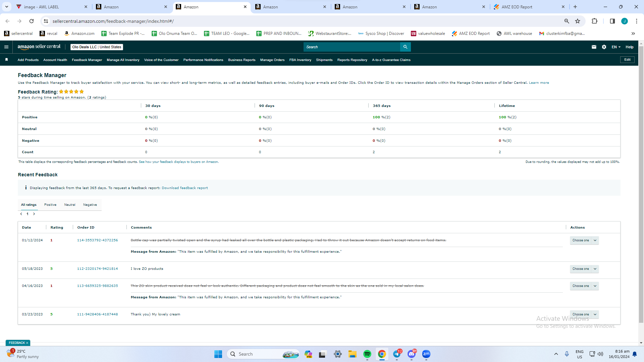Click the search magnifier button in Seller Central
This screenshot has height=362, width=644.
[x=405, y=47]
